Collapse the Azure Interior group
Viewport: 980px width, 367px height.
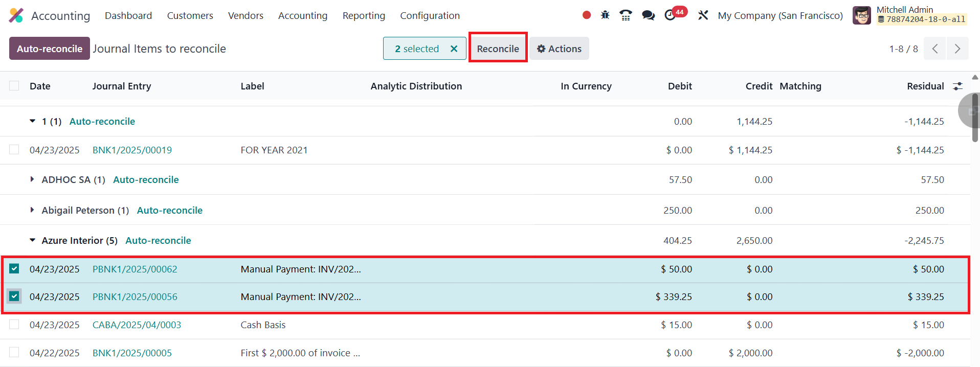[x=32, y=240]
